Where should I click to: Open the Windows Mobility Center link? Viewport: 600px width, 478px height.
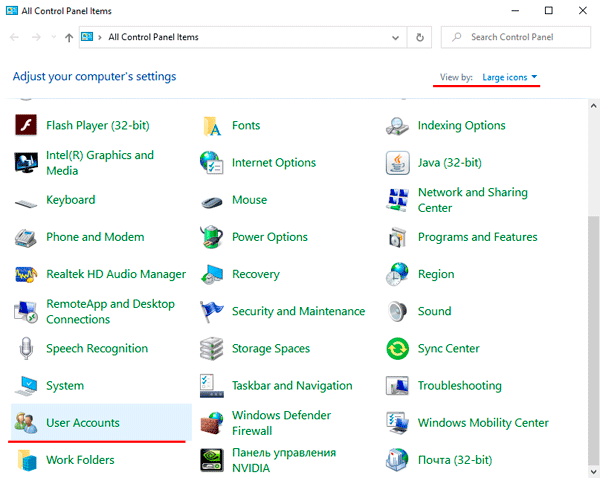483,423
